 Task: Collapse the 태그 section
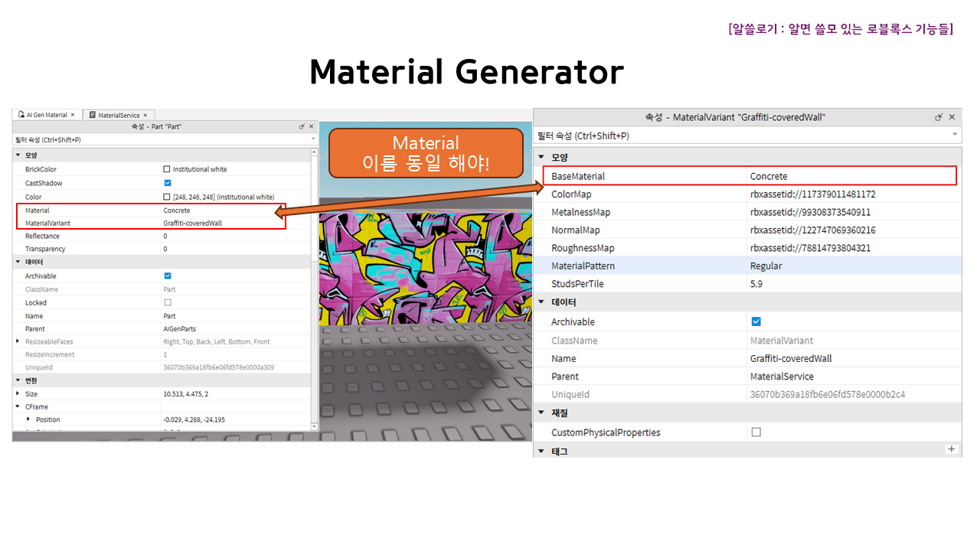541,452
